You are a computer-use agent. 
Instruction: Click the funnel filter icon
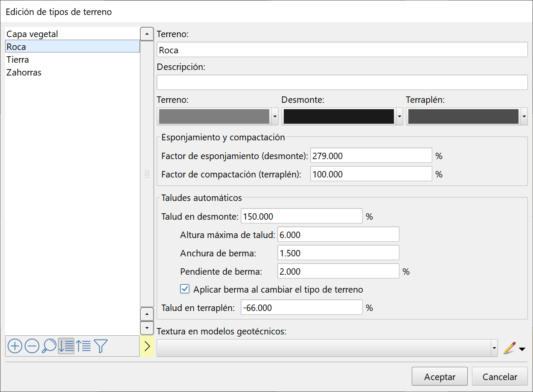tap(101, 346)
